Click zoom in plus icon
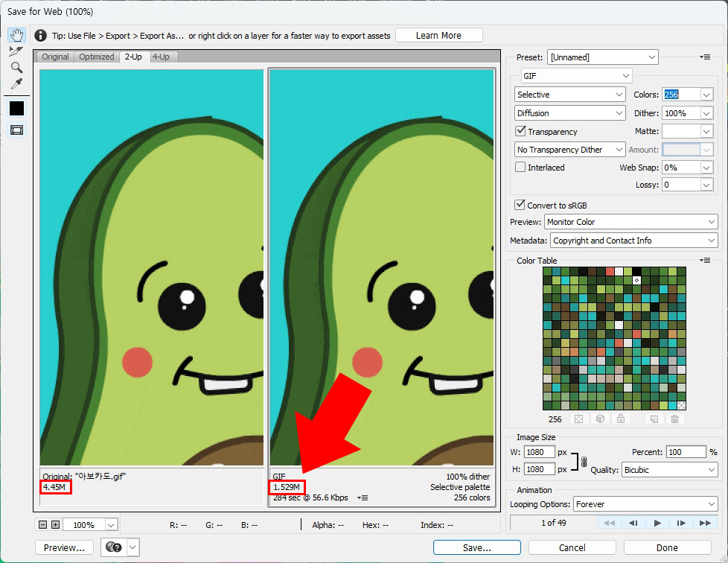Screen dimensions: 728x563 [x=55, y=525]
